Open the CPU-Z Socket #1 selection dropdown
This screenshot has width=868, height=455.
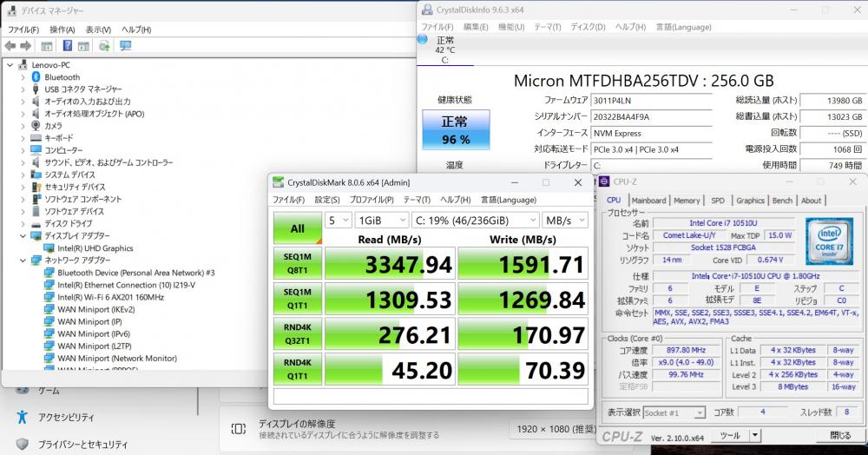(674, 413)
